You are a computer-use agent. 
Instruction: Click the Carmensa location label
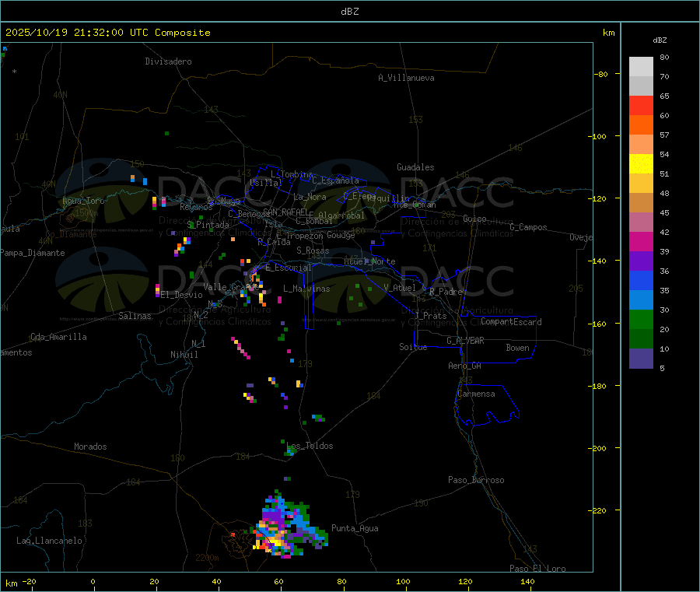[x=476, y=394]
